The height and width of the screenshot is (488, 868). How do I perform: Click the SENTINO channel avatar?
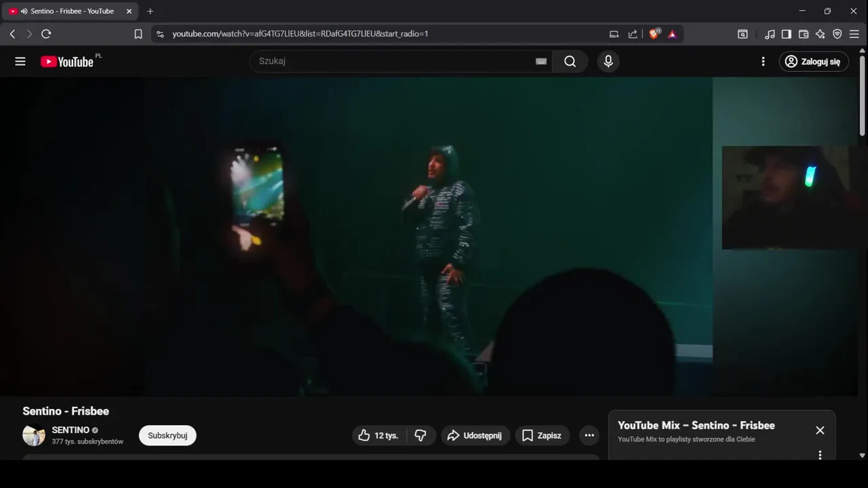34,435
